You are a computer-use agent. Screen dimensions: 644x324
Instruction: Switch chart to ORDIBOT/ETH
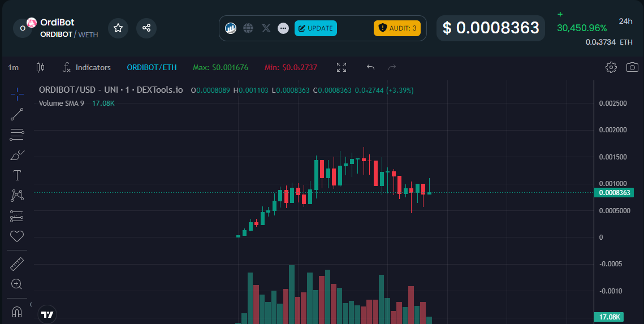(152, 67)
